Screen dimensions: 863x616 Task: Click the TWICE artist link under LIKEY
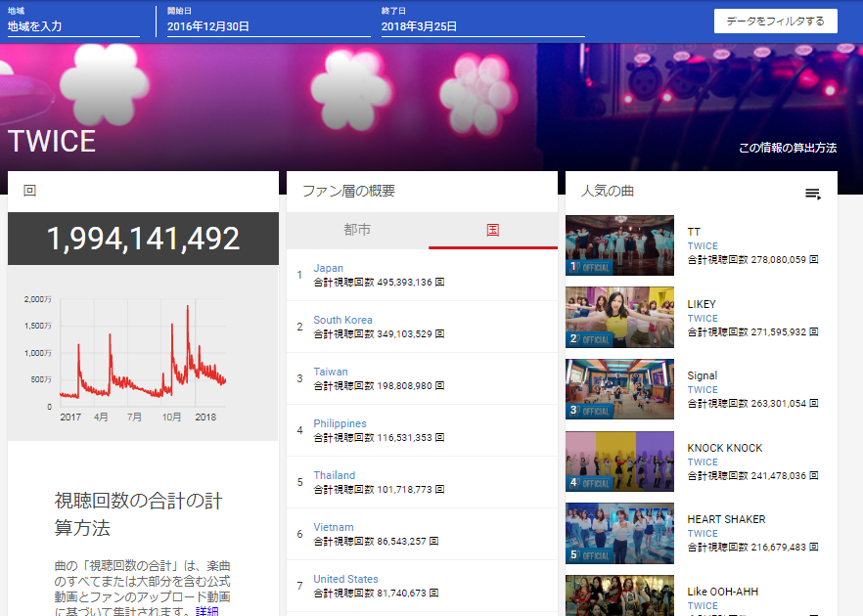(x=703, y=318)
